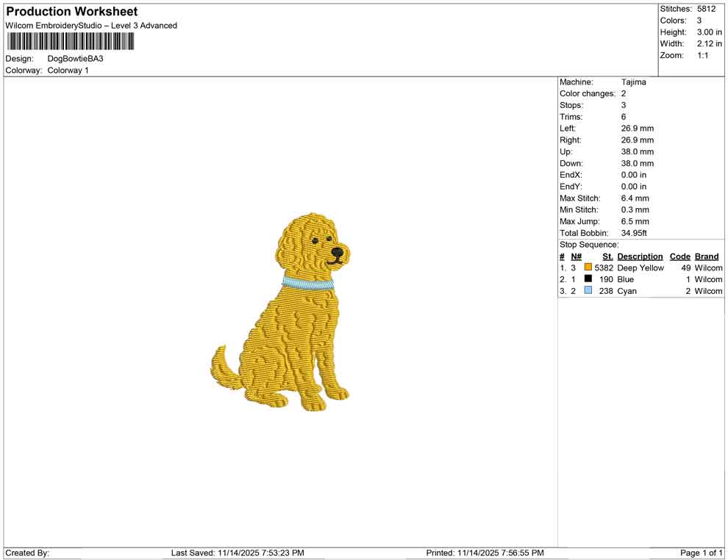
Task: Click the Up value "38.0 mm"
Action: [x=637, y=151]
